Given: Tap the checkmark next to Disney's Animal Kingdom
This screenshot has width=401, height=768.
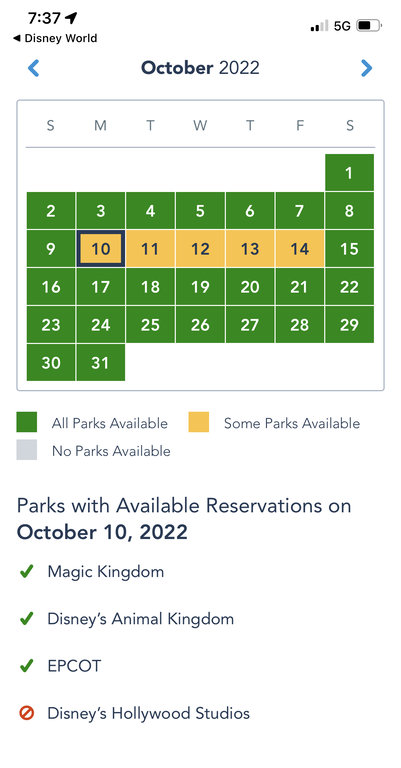Looking at the screenshot, I should point(26,619).
